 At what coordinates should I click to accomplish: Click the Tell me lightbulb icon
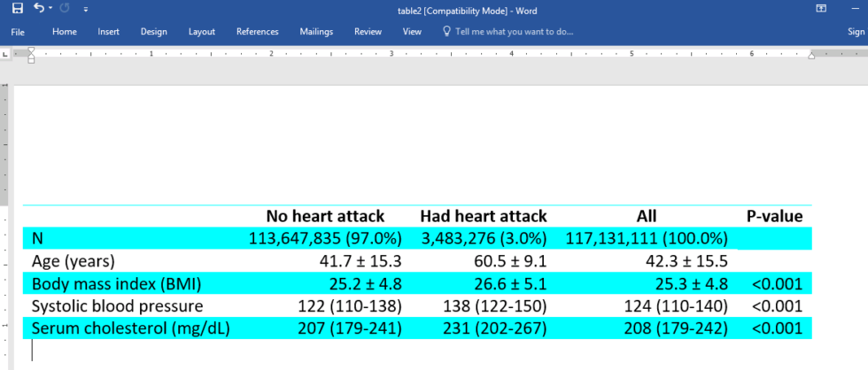[447, 32]
